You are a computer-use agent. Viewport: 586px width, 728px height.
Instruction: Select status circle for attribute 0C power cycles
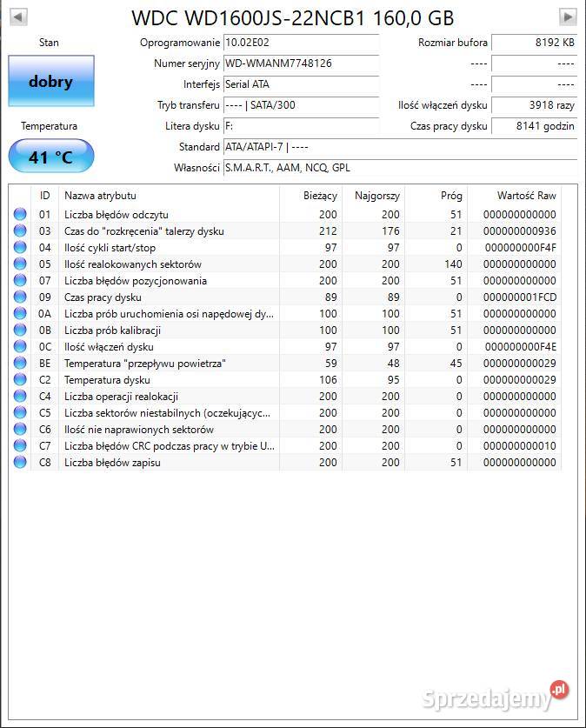20,346
